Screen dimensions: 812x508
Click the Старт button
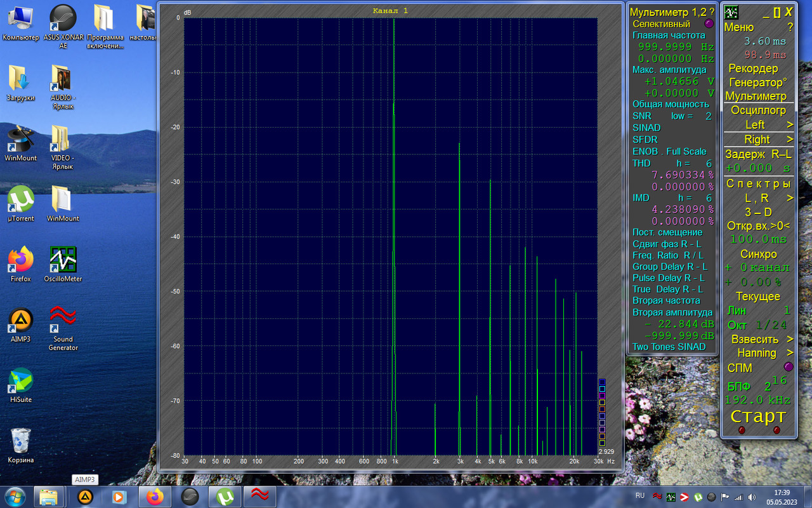tap(759, 417)
